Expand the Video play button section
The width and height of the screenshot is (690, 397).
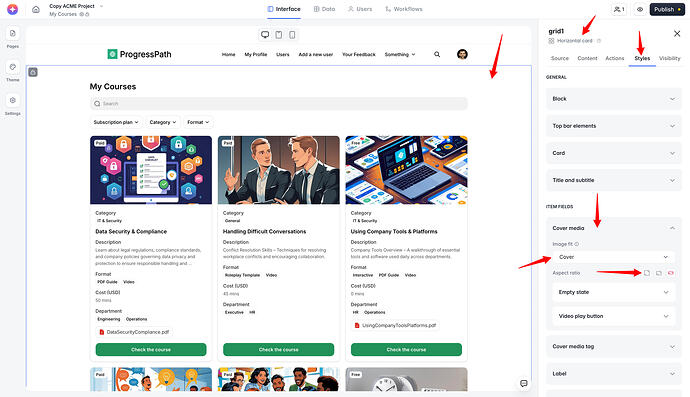[613, 316]
